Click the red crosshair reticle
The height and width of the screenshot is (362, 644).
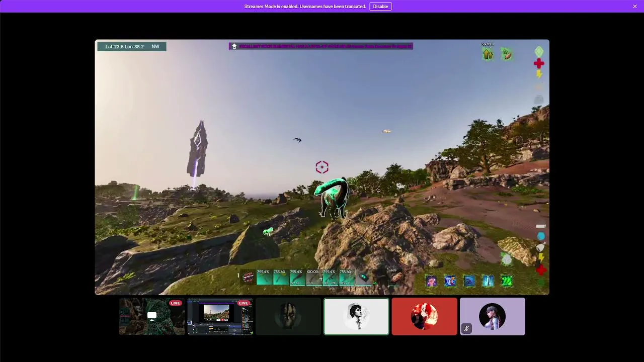[322, 167]
